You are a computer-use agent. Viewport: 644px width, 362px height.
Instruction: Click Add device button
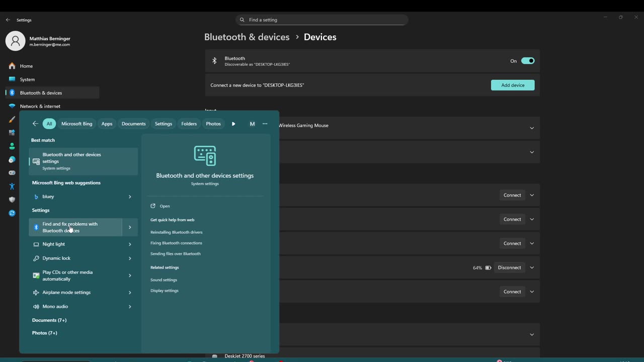(x=513, y=85)
